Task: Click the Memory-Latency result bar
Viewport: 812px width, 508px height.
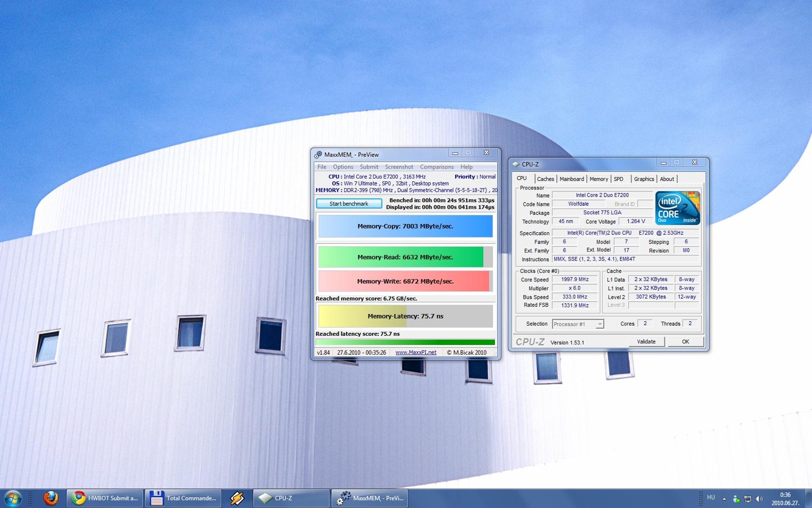Action: coord(405,316)
